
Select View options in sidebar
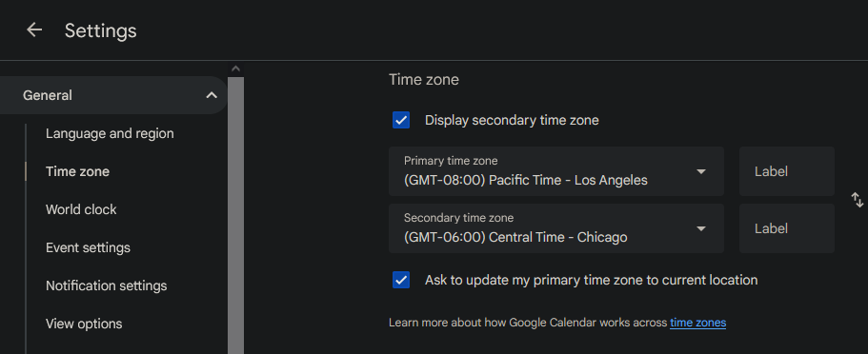tap(84, 324)
